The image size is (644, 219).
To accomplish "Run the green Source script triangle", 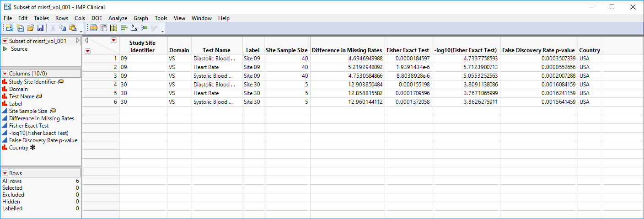I will [5, 49].
